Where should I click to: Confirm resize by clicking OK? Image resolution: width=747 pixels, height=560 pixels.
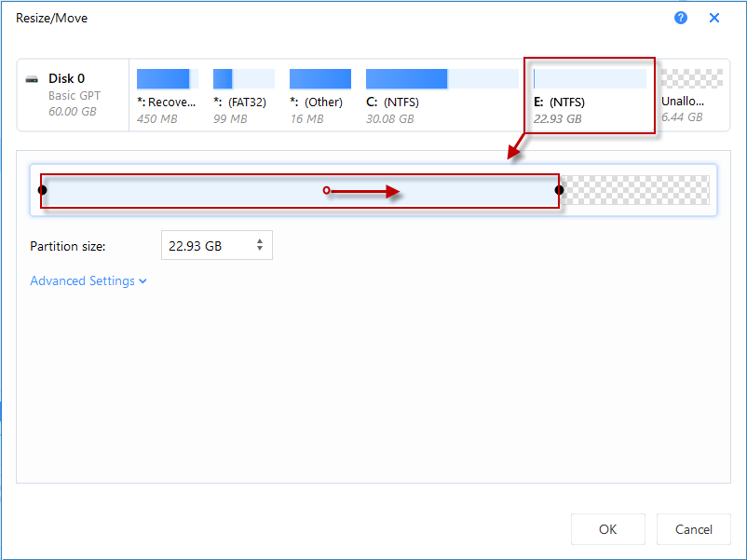608,529
